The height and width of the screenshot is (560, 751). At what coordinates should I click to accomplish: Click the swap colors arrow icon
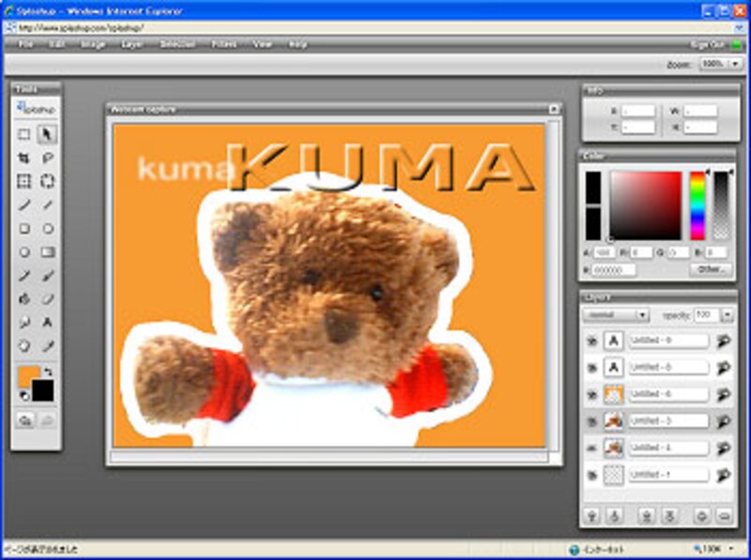(x=48, y=372)
